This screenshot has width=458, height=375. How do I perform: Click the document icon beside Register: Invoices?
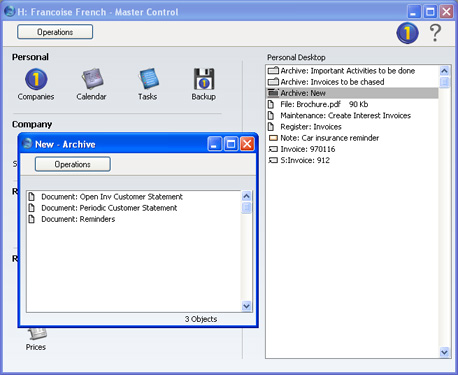[271, 127]
